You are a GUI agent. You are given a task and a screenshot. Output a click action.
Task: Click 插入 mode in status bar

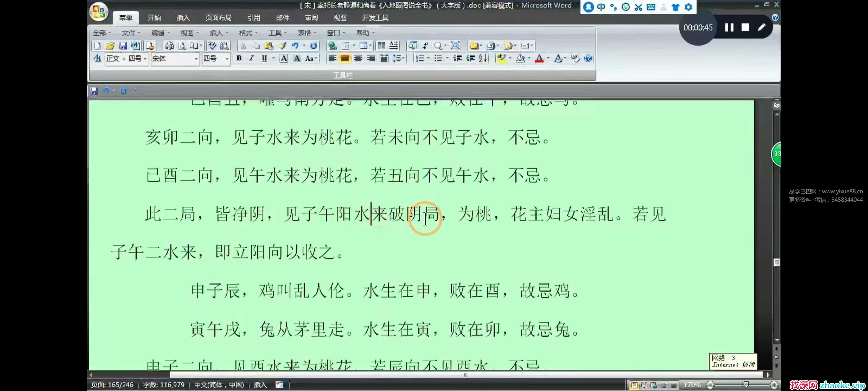(x=260, y=384)
